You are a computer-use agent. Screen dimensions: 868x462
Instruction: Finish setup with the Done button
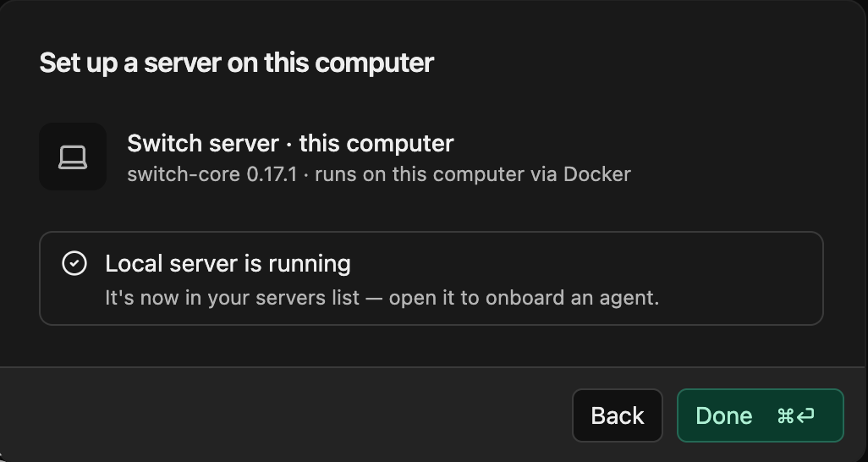760,415
